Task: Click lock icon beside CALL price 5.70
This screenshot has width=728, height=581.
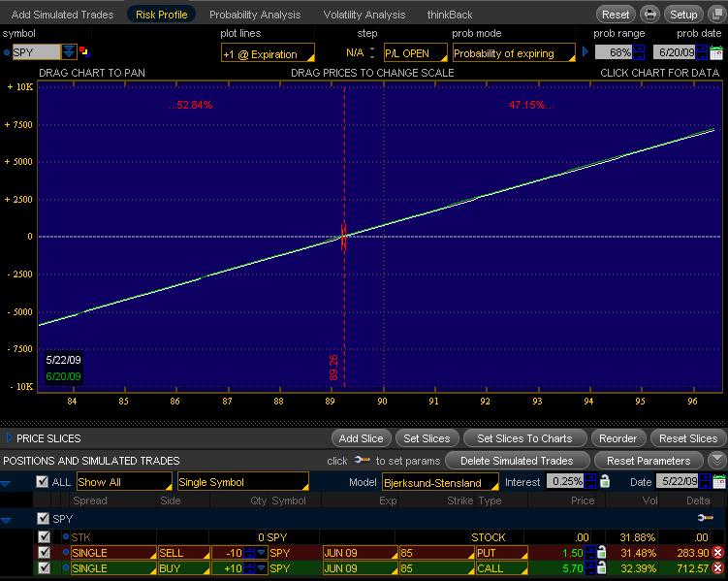Action: tap(600, 568)
